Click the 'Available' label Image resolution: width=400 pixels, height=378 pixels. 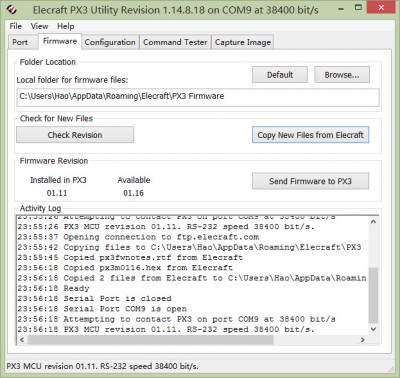click(x=134, y=180)
